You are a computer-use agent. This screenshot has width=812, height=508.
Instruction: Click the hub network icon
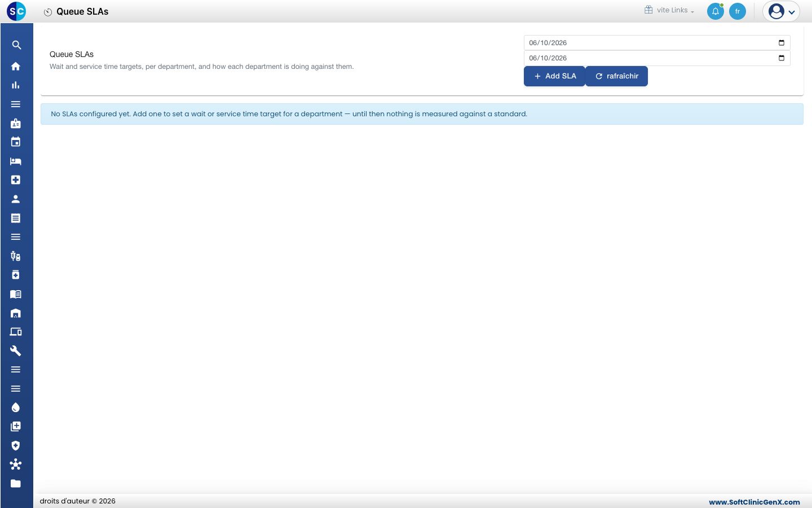coord(16,465)
